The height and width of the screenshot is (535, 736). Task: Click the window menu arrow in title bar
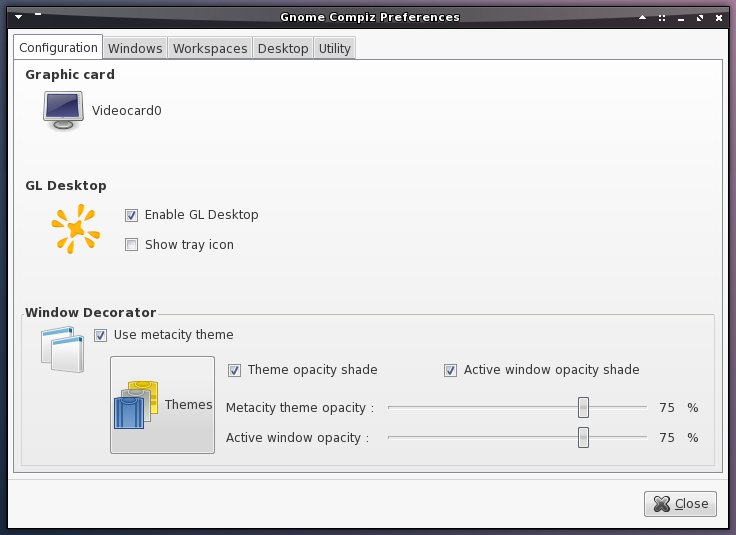point(19,17)
